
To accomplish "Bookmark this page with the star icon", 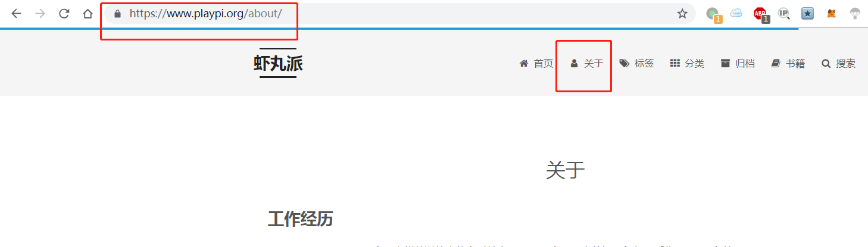I will click(x=682, y=14).
